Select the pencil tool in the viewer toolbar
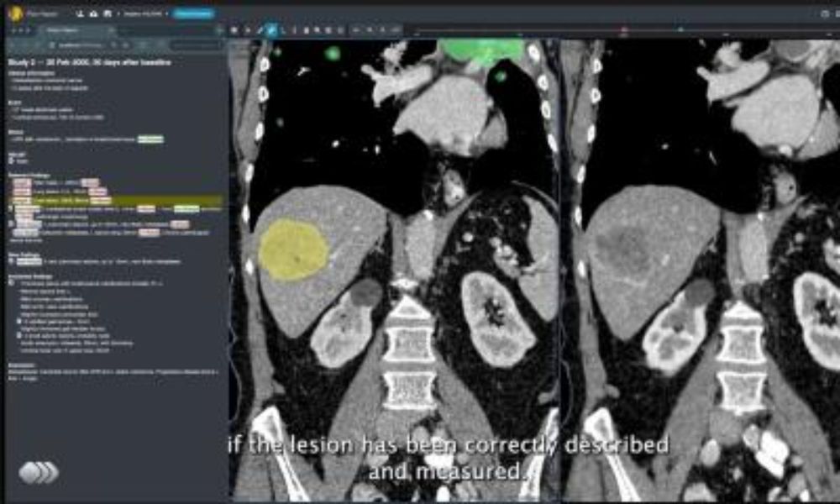840x504 pixels. click(x=260, y=30)
